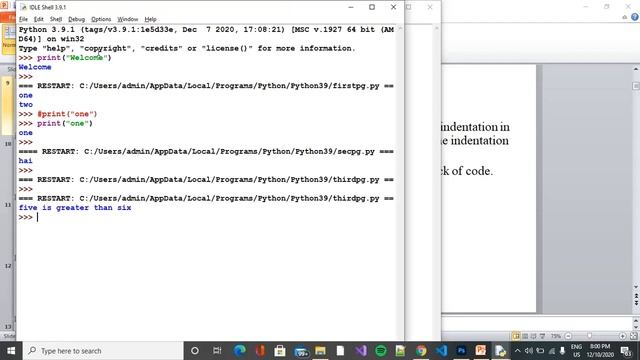Viewport: 640px width, 360px height.
Task: Open the notification center icon
Action: (626, 351)
